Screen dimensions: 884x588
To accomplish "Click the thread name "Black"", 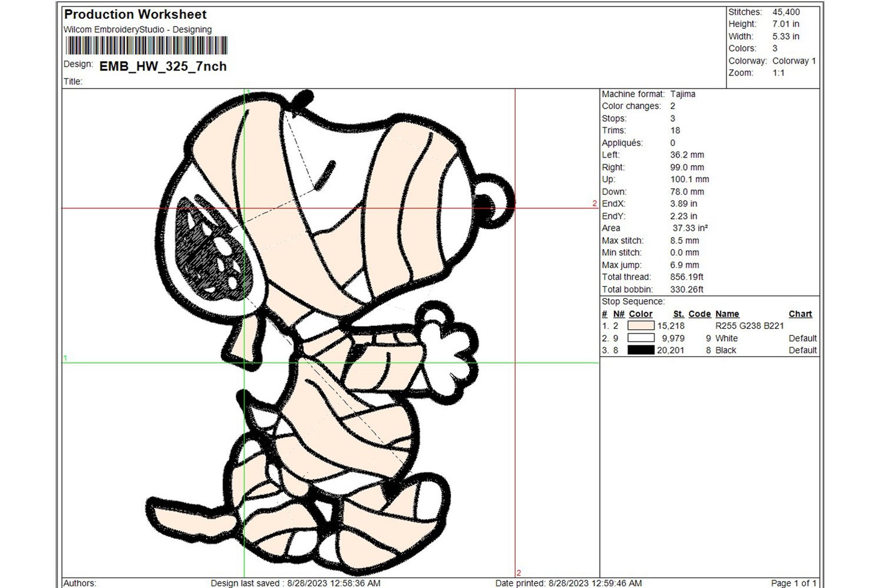I will (x=726, y=350).
